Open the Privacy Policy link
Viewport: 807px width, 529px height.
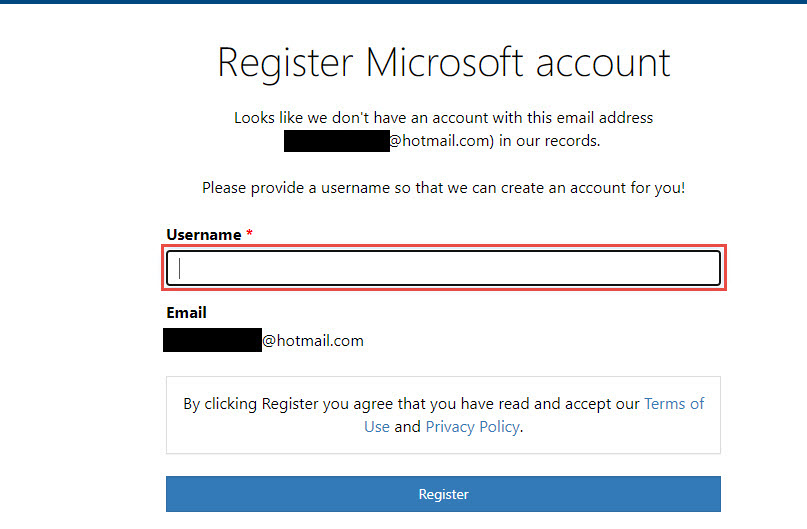(x=472, y=427)
